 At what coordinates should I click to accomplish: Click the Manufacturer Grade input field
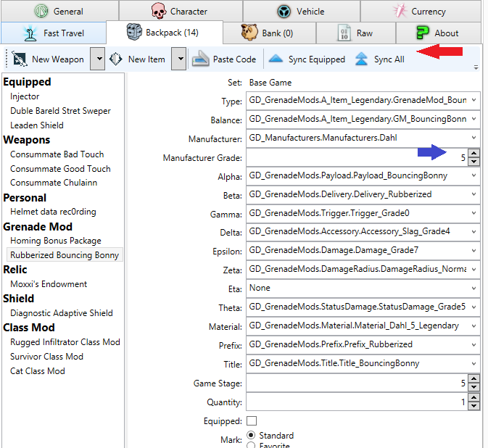pos(357,157)
